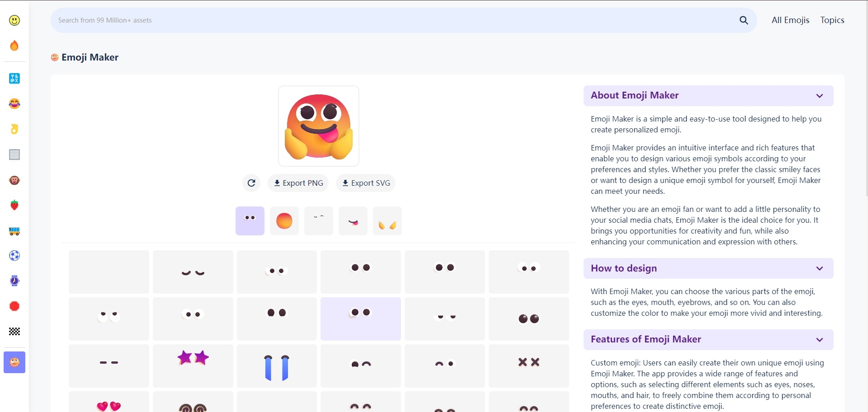The image size is (868, 412).
Task: Choose the large glossy dark eyes option
Action: pyautogui.click(x=529, y=319)
